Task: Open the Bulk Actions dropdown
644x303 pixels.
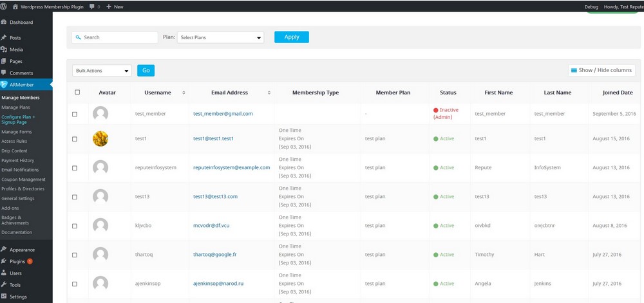Action: point(102,71)
